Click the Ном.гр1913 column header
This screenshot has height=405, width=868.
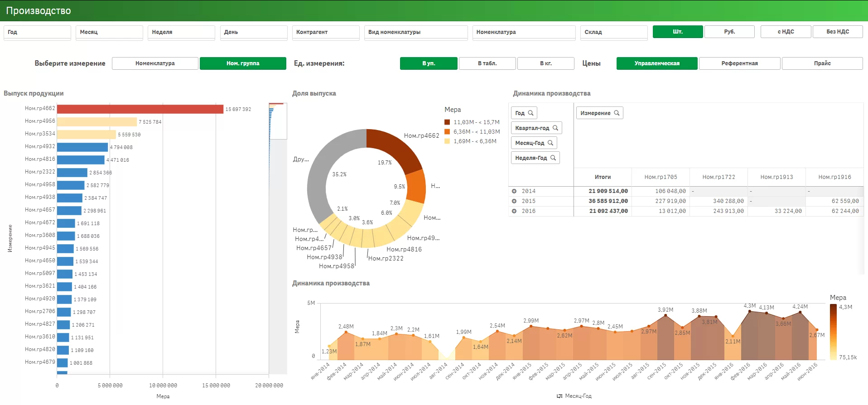click(x=776, y=177)
